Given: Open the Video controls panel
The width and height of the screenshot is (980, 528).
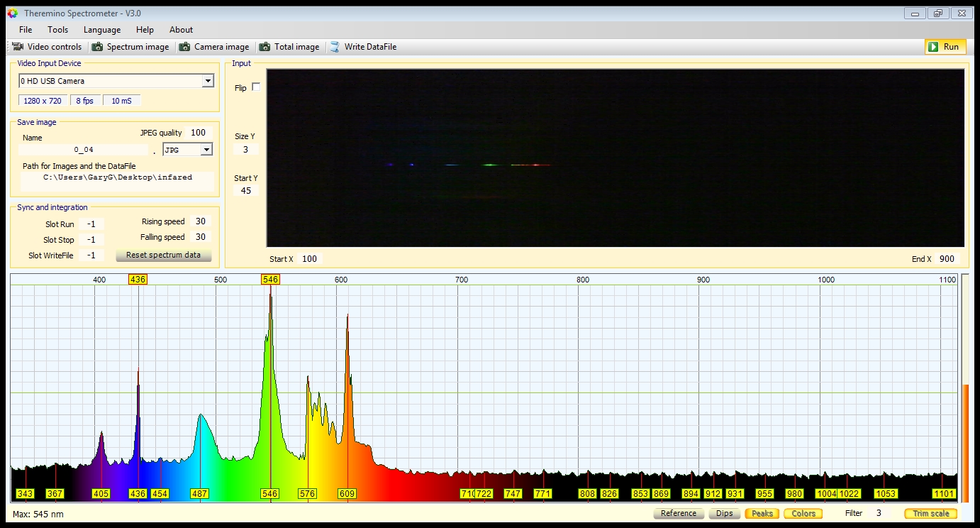Looking at the screenshot, I should [47, 47].
